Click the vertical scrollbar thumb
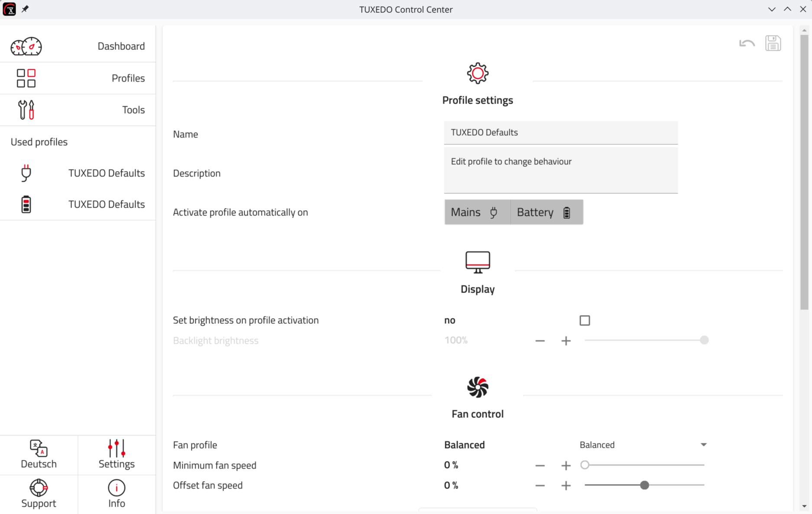The height and width of the screenshot is (514, 812). [804, 172]
